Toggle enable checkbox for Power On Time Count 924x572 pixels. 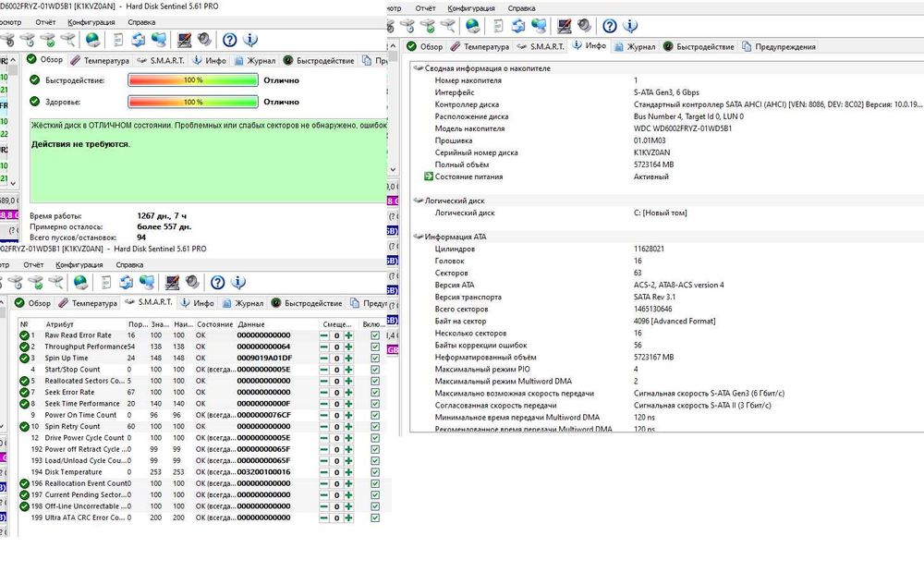375,415
